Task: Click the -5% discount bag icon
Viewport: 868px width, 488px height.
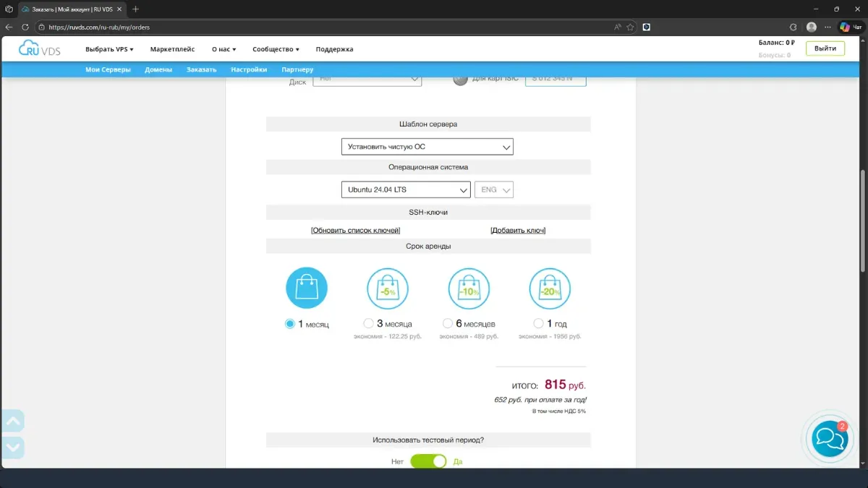Action: pos(388,288)
